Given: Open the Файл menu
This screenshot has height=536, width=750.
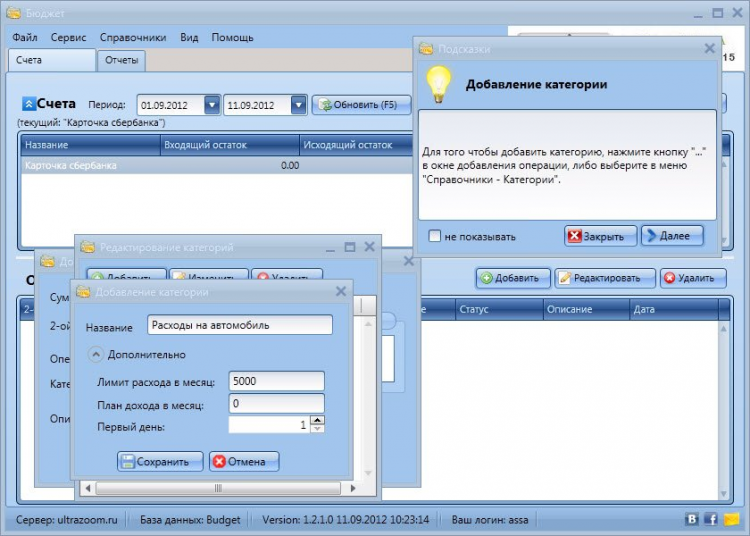Looking at the screenshot, I should [25, 37].
